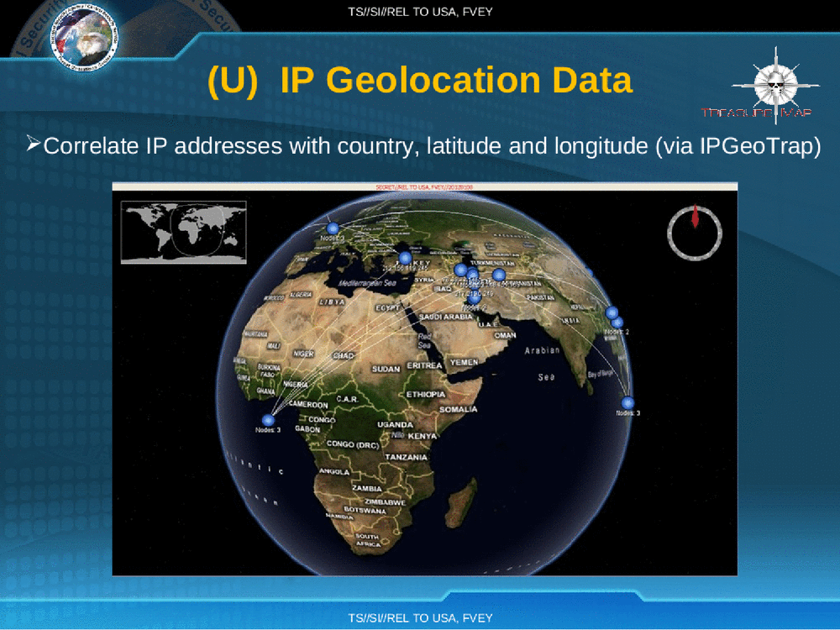Click the "SOMALIA" country label

tap(458, 409)
